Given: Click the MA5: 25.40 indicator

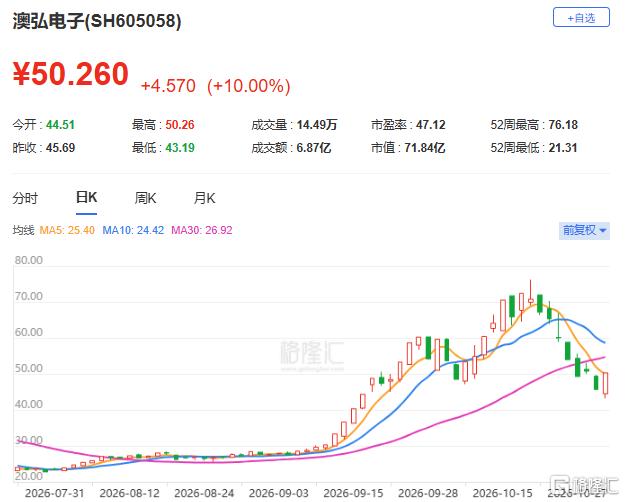Looking at the screenshot, I should click(67, 230).
